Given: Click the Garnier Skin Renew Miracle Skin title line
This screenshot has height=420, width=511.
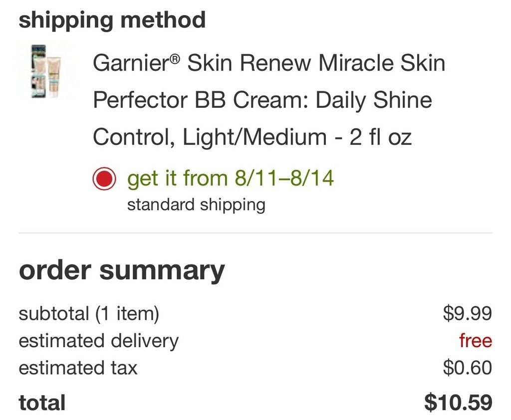Looking at the screenshot, I should pyautogui.click(x=269, y=62).
